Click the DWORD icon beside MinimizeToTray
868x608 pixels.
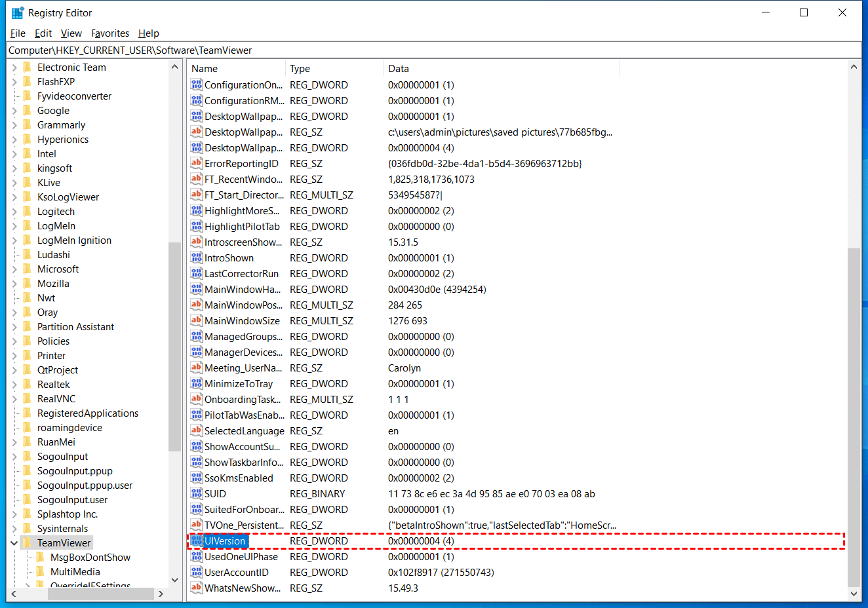pos(196,383)
